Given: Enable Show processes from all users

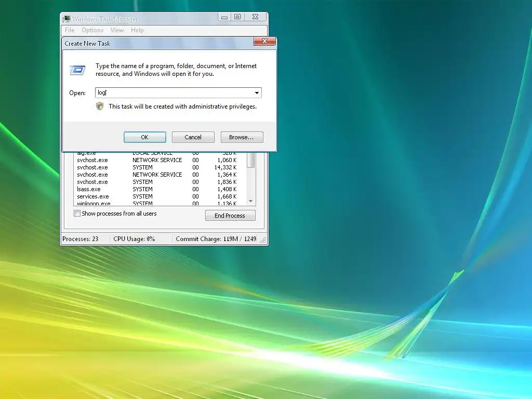Looking at the screenshot, I should (x=77, y=214).
